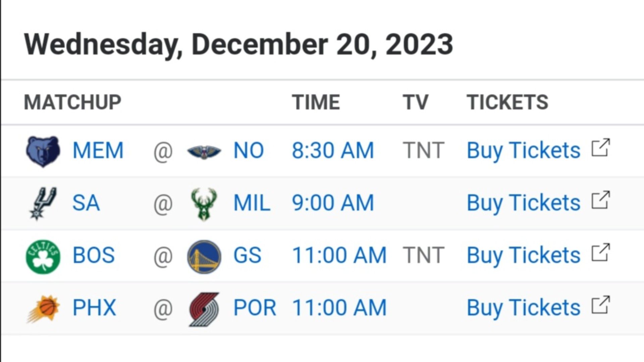Select the 9:00 AM game time link
Image resolution: width=644 pixels, height=362 pixels.
point(333,203)
